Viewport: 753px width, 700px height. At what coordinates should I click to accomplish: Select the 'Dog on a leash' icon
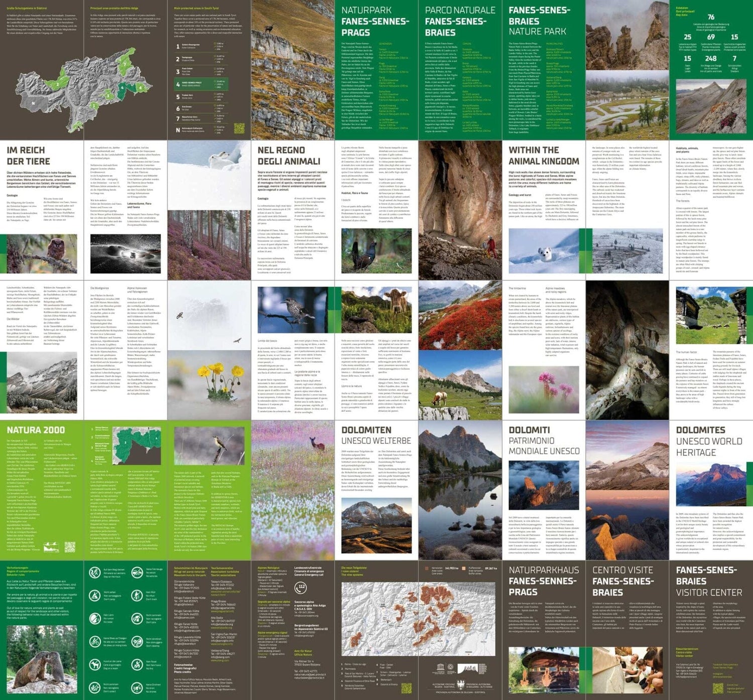(95, 664)
